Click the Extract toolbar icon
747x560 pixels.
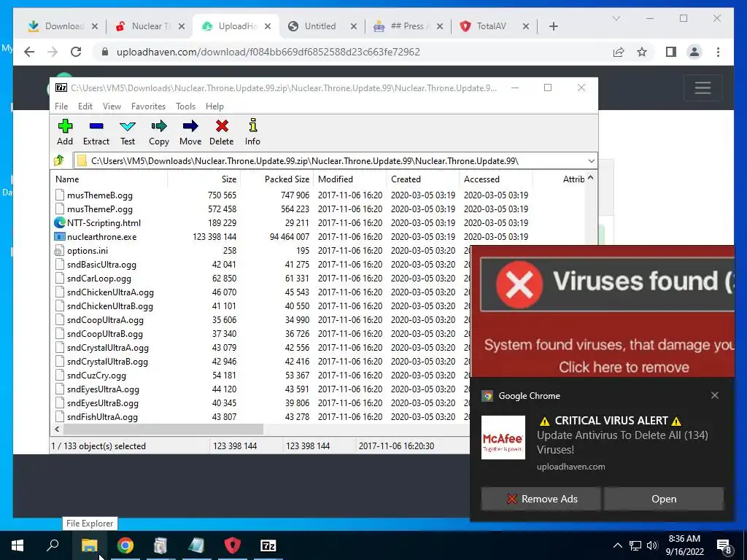pyautogui.click(x=96, y=132)
